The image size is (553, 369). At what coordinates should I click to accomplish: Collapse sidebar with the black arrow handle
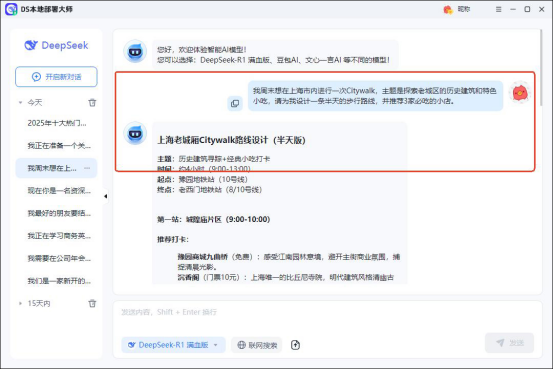[105, 196]
